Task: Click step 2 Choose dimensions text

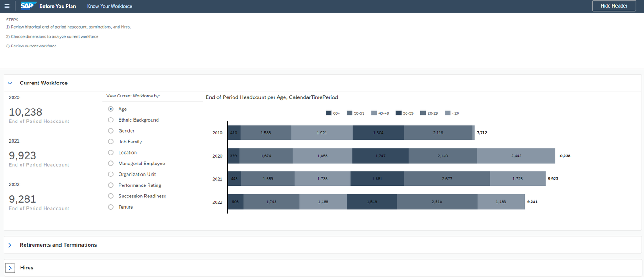Action: click(52, 37)
